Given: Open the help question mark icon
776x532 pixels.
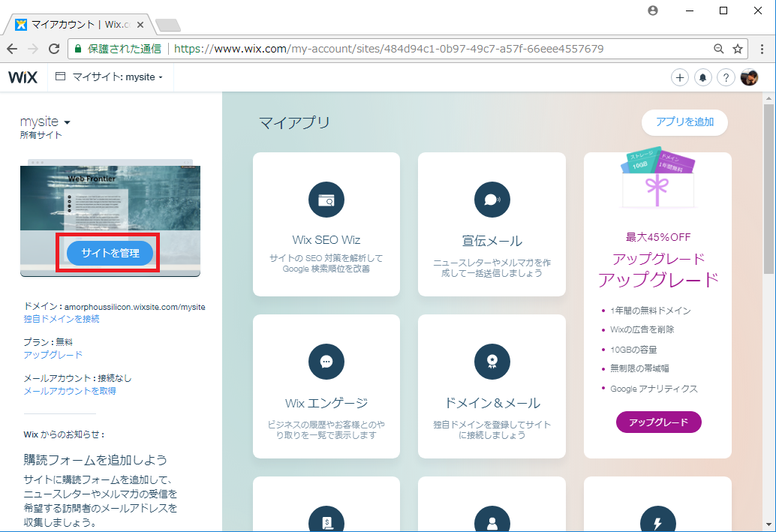Looking at the screenshot, I should coord(726,78).
